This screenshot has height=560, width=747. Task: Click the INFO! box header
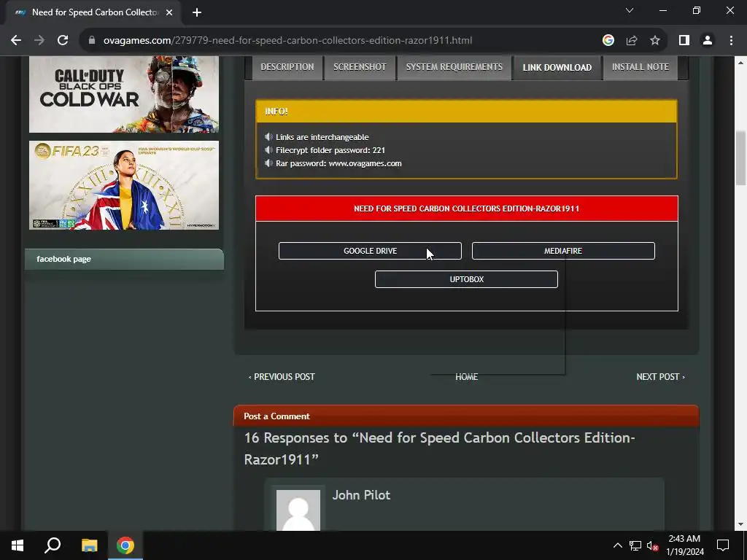[x=466, y=112]
